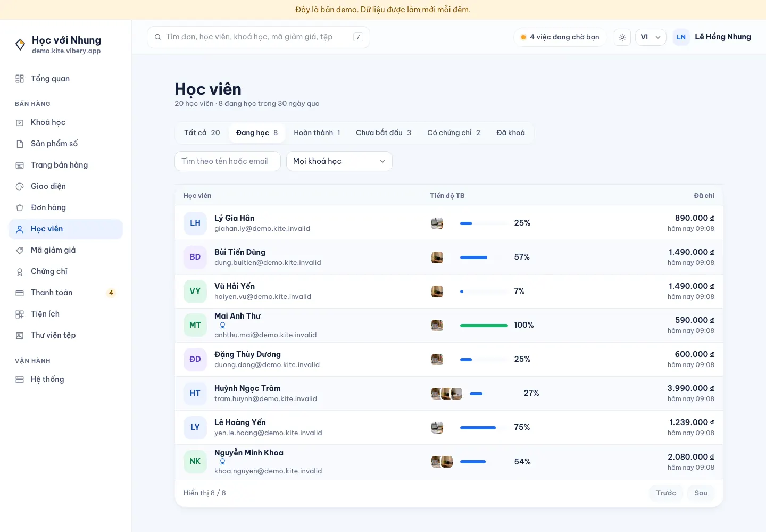Click certificate badge under Mai Anh Thư
Screen dimensions: 766x532
pyautogui.click(x=222, y=325)
